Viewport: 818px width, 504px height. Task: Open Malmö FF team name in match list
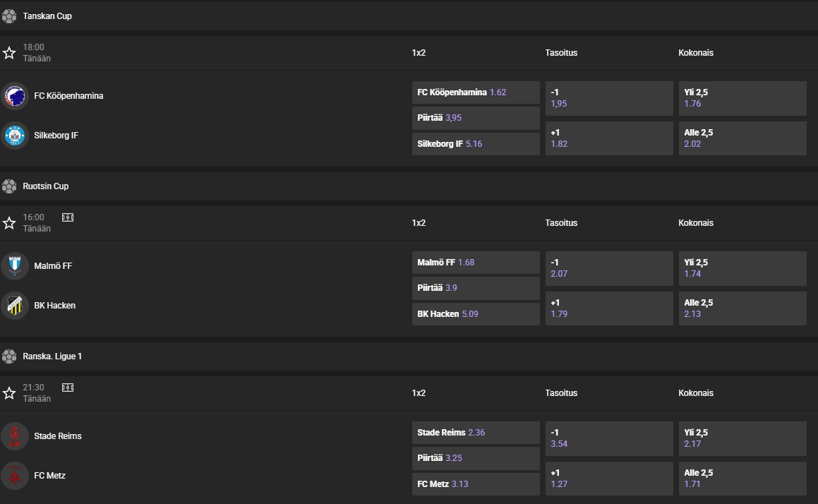(x=53, y=266)
